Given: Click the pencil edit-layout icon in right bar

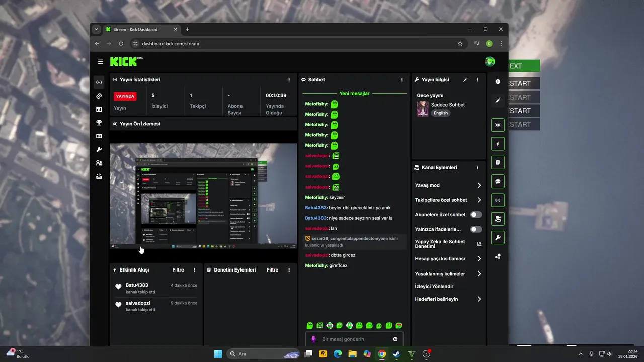Looking at the screenshot, I should click(498, 101).
